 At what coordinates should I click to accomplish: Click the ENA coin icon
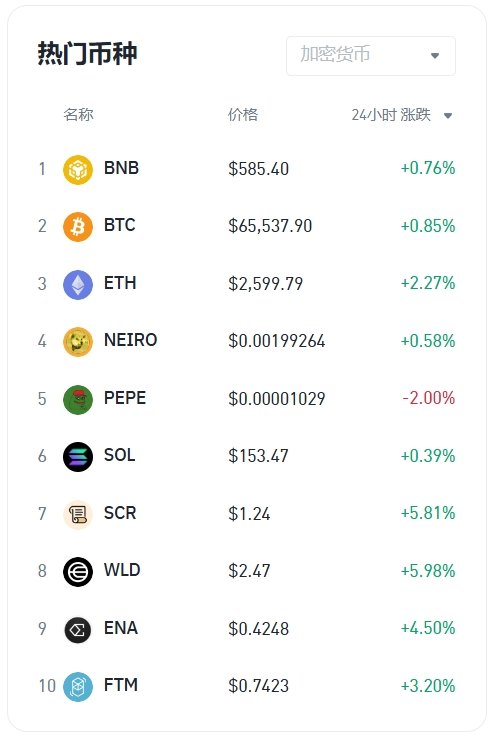pos(78,629)
